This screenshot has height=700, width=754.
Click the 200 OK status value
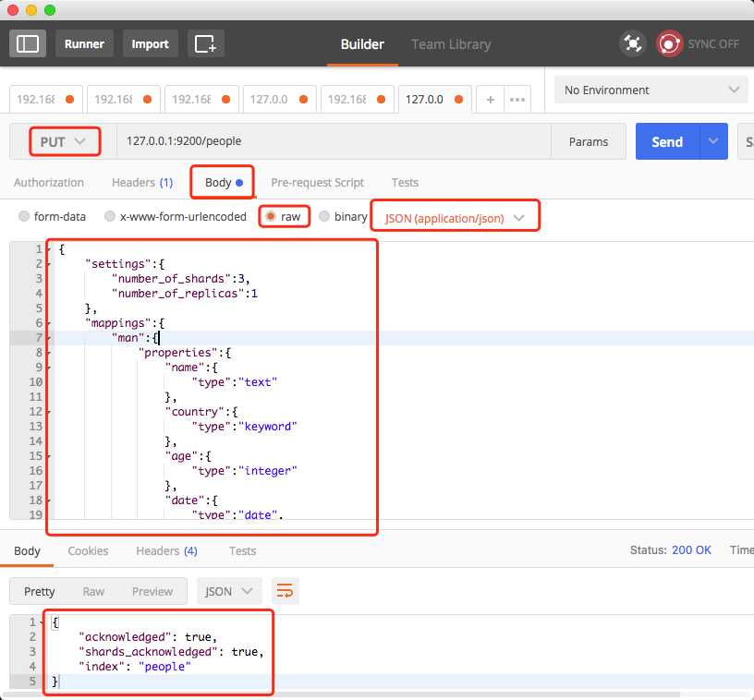(x=691, y=550)
